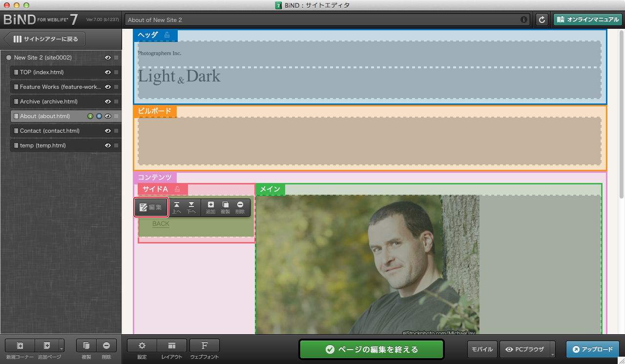Click the アップロード upload button

point(593,349)
